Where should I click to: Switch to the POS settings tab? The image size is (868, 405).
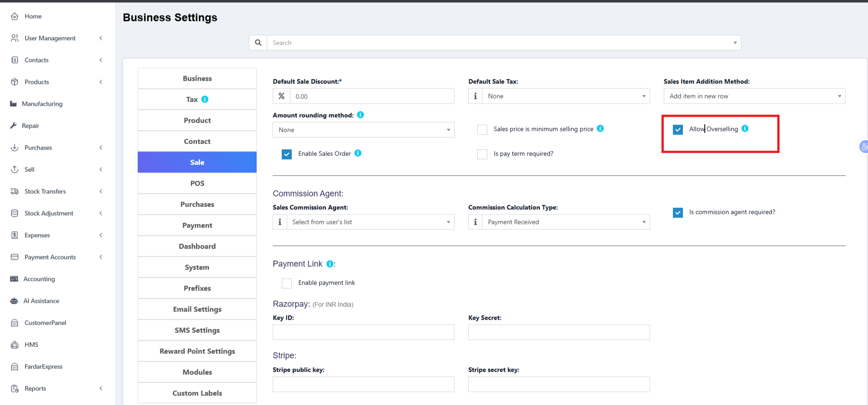click(197, 183)
